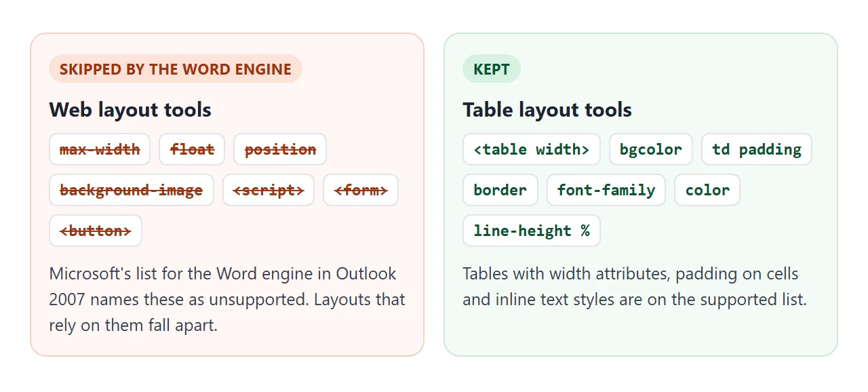
Task: Click the struck-through <button> chip
Action: tap(96, 231)
